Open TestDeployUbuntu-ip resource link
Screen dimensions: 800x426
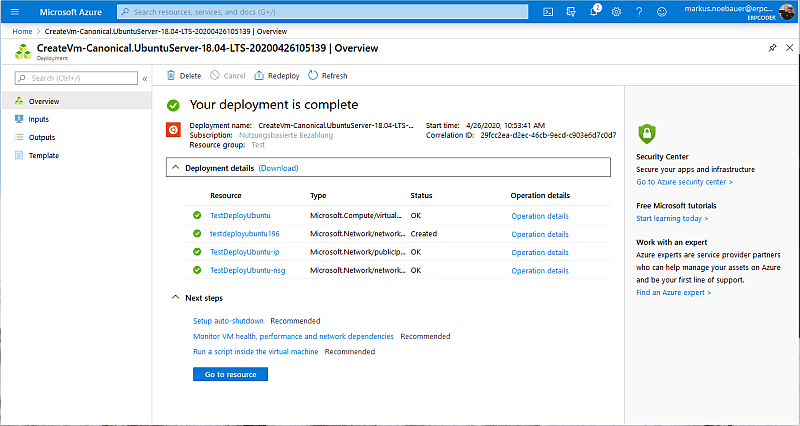245,252
